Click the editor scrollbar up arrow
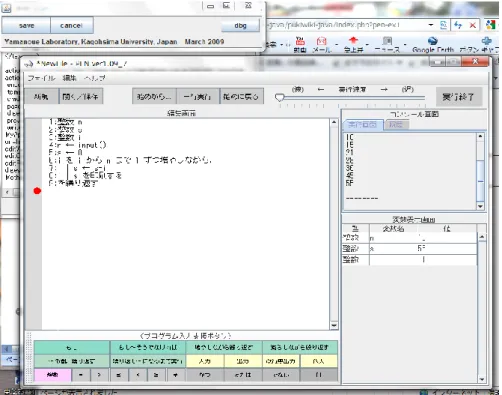Screen dimensions: 502x395 (334, 122)
